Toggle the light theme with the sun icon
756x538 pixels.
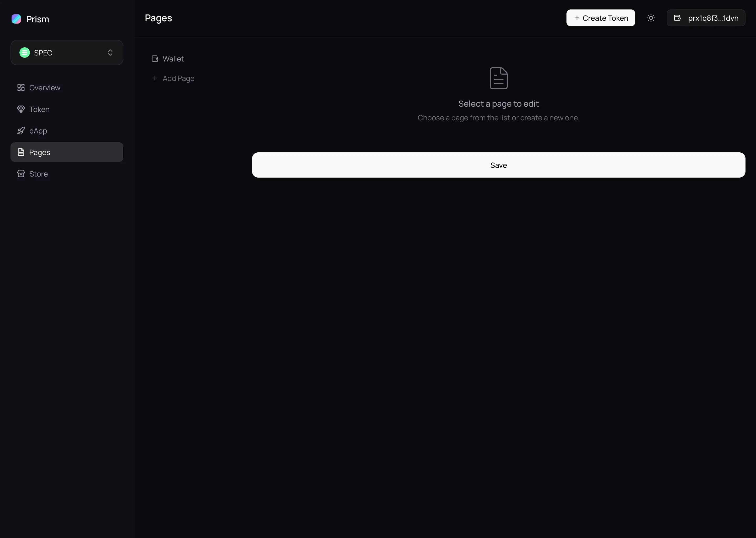tap(651, 18)
